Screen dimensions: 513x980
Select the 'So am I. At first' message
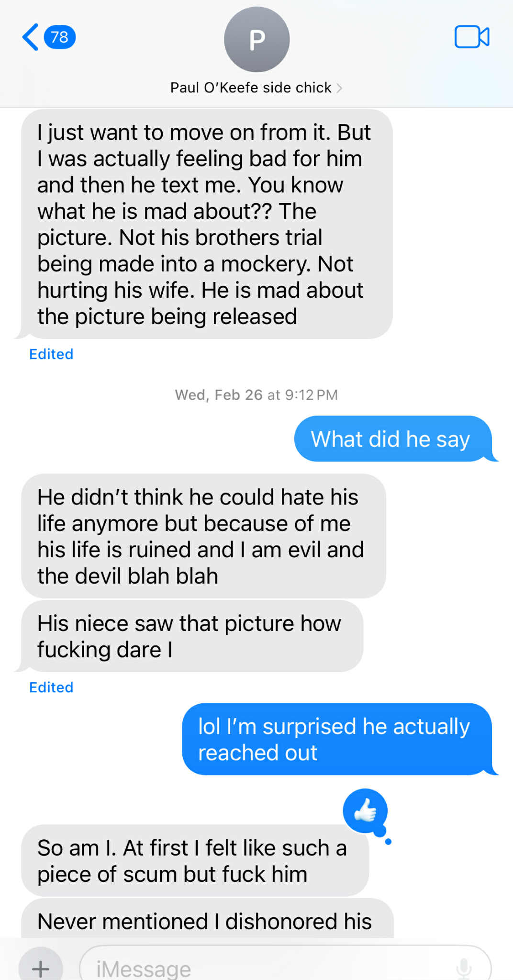click(x=195, y=860)
